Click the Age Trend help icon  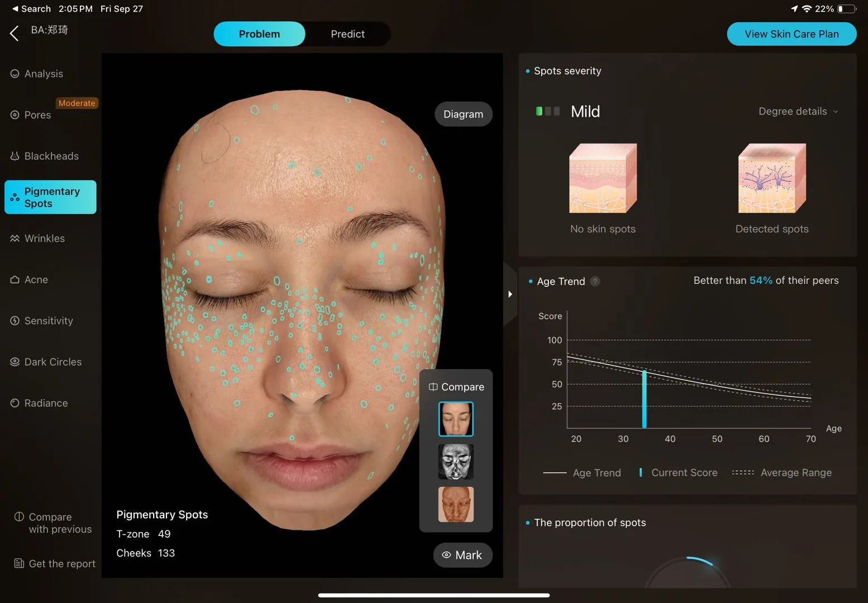click(595, 281)
